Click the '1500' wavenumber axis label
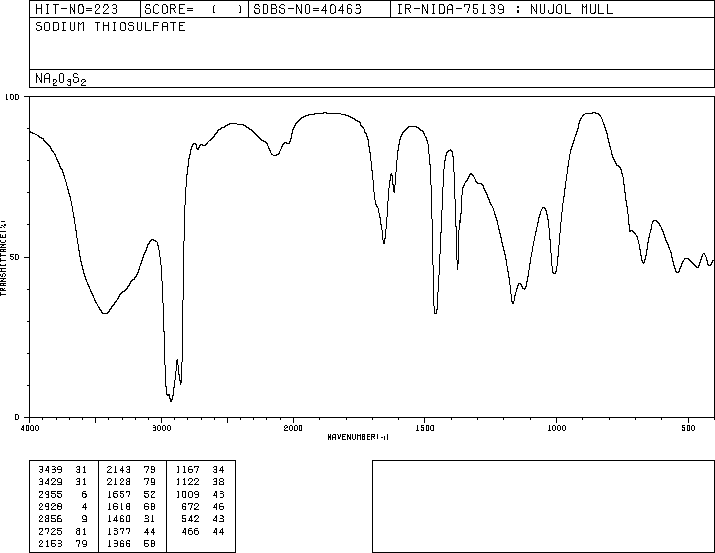 coord(425,428)
